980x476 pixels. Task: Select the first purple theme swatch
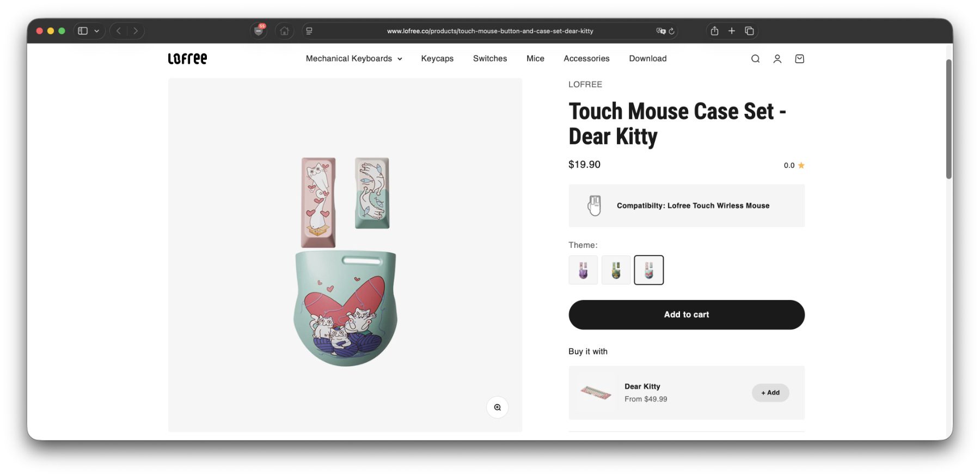583,270
